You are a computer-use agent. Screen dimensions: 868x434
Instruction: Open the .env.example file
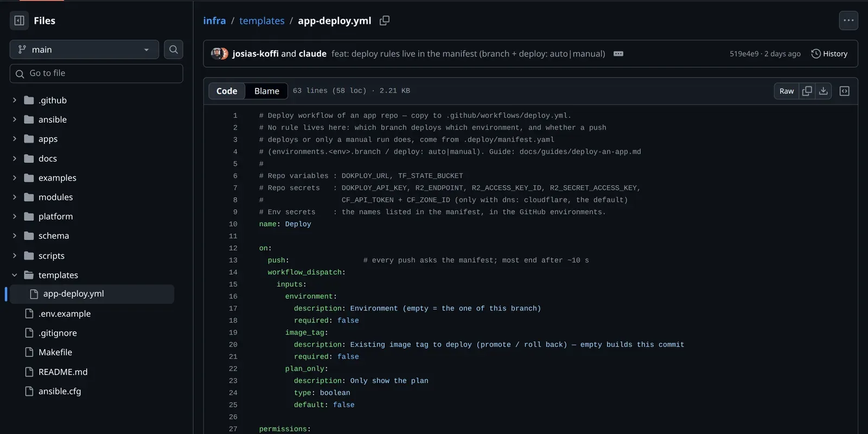coord(65,314)
